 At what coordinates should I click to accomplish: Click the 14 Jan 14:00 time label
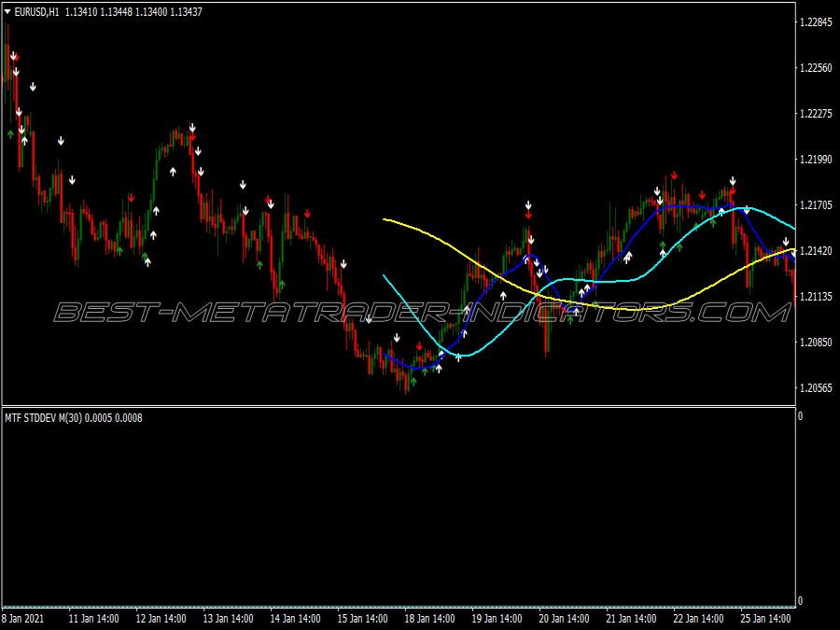[x=295, y=618]
